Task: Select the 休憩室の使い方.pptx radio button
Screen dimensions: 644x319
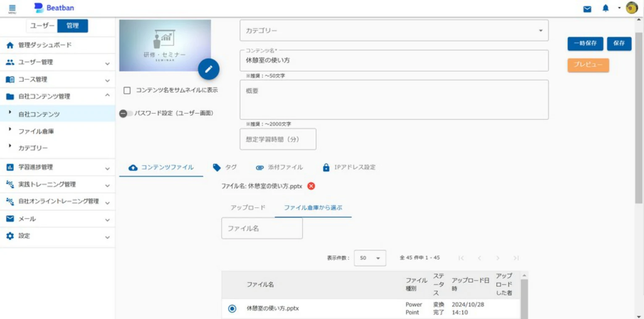Action: click(232, 309)
